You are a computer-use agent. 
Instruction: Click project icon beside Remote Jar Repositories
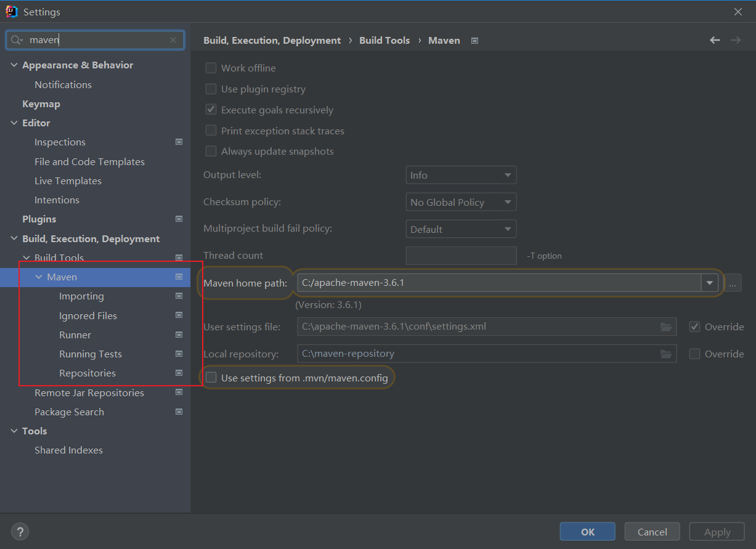click(x=179, y=392)
